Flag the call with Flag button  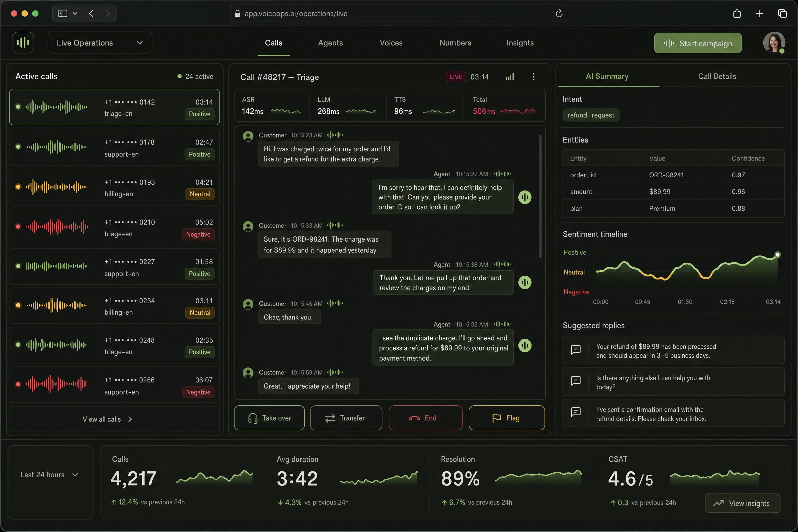506,418
